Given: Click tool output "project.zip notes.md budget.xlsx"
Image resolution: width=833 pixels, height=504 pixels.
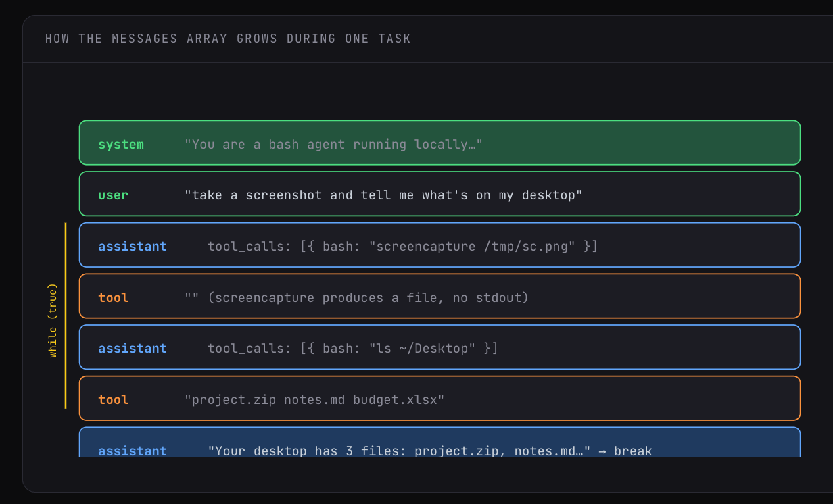Looking at the screenshot, I should coord(314,399).
